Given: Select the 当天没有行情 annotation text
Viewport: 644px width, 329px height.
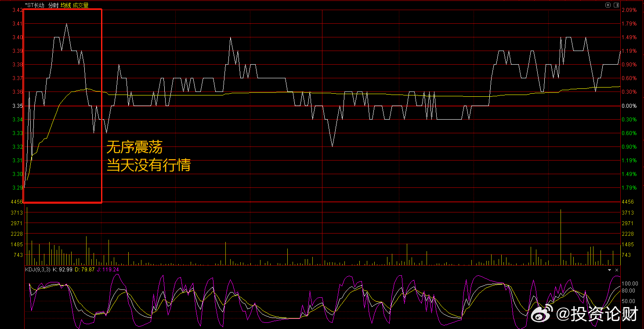Looking at the screenshot, I should [148, 165].
